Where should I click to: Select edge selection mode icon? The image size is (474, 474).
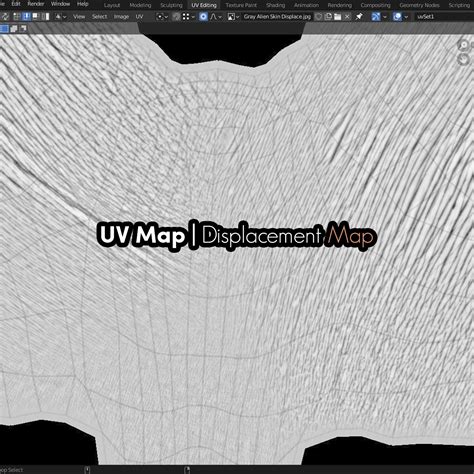click(x=26, y=16)
